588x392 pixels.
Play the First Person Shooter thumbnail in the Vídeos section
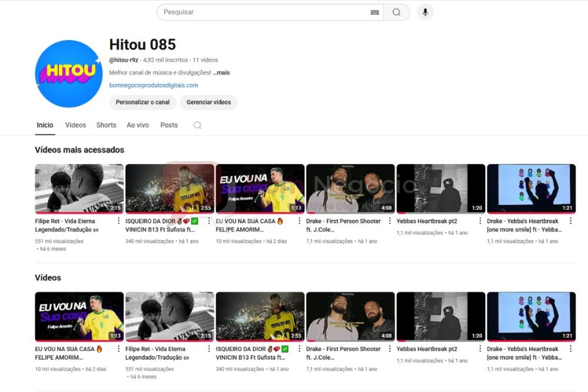coord(350,317)
